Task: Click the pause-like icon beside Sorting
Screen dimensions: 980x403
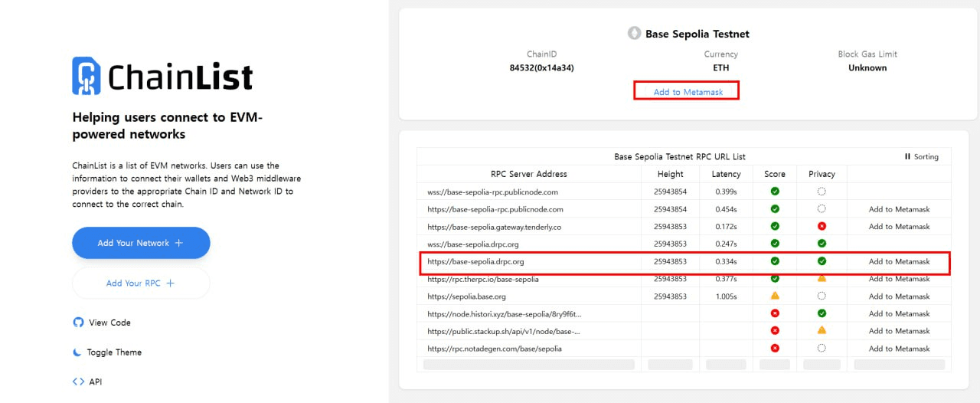Action: point(907,156)
